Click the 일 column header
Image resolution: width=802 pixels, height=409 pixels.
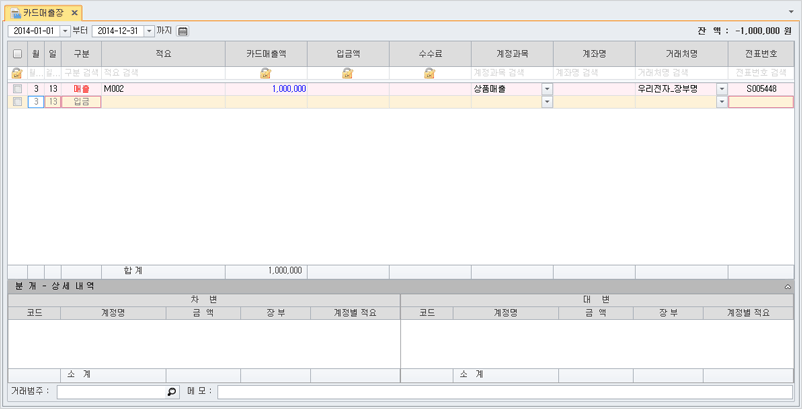pos(53,54)
